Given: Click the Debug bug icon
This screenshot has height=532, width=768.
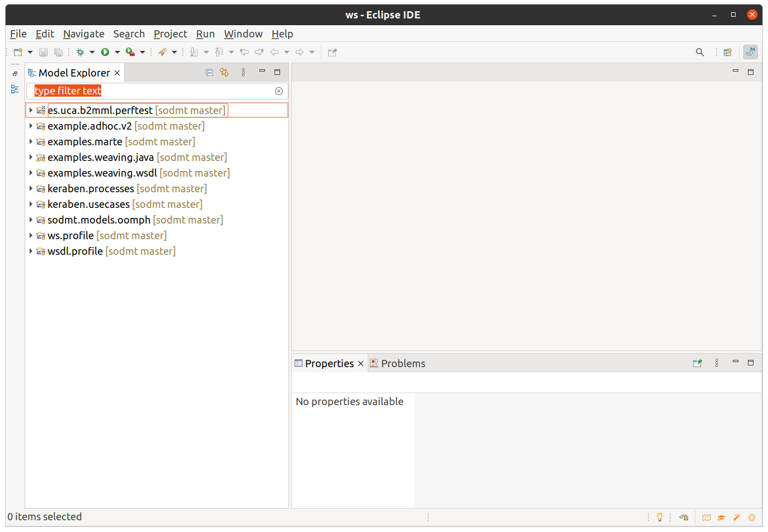Looking at the screenshot, I should pos(80,52).
